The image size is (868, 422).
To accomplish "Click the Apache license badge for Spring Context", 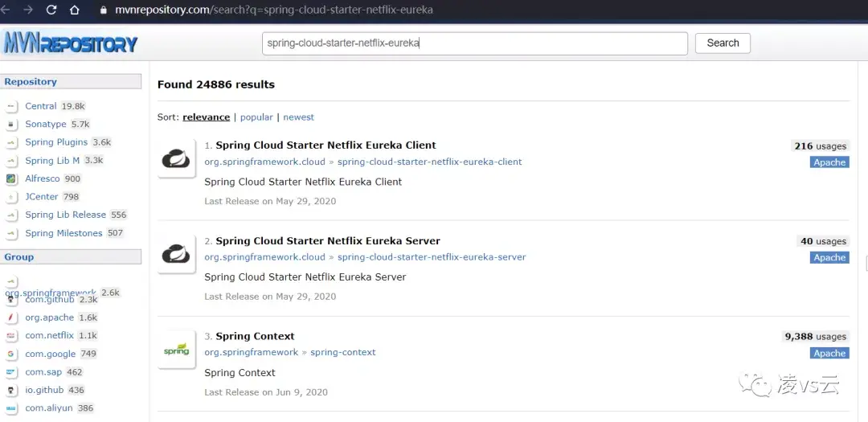I will (829, 354).
